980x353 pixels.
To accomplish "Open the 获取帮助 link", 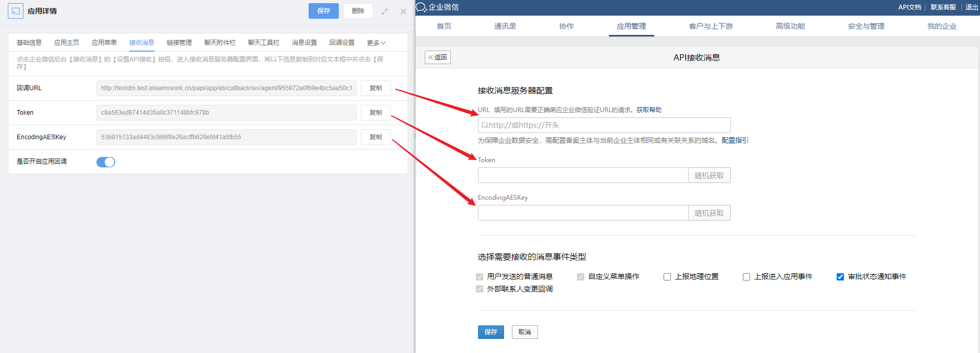I will pos(649,110).
